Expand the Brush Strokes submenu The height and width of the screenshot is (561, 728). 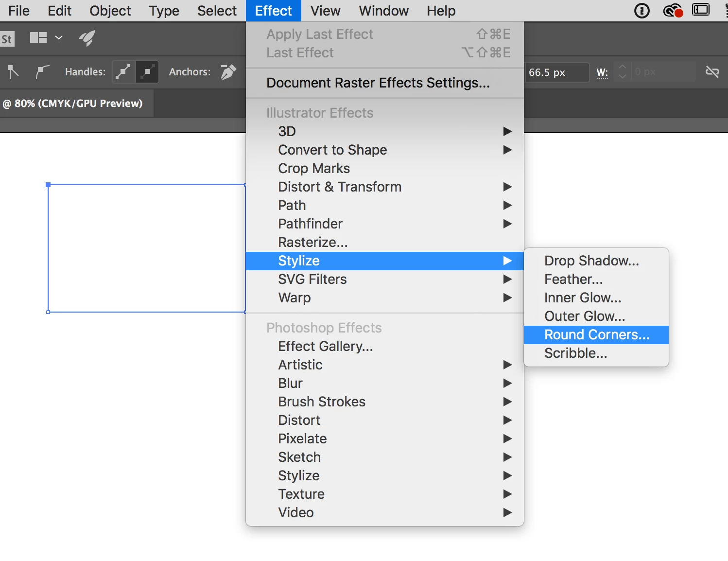pyautogui.click(x=385, y=402)
